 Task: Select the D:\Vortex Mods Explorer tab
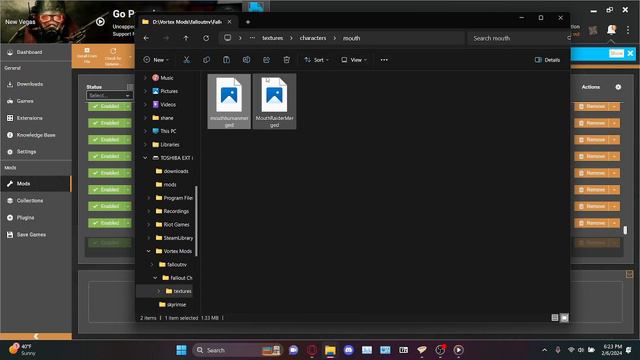click(x=187, y=22)
